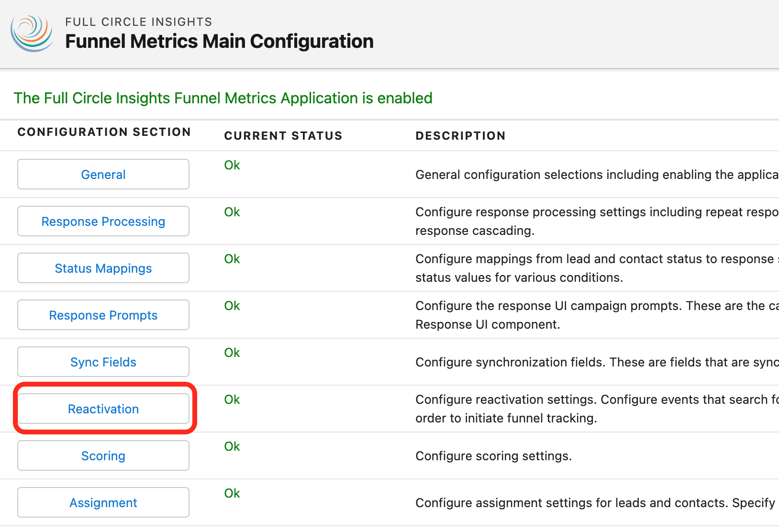The image size is (779, 532).
Task: Click the 'CONFIGURATION SECTION' column header
Action: [104, 132]
